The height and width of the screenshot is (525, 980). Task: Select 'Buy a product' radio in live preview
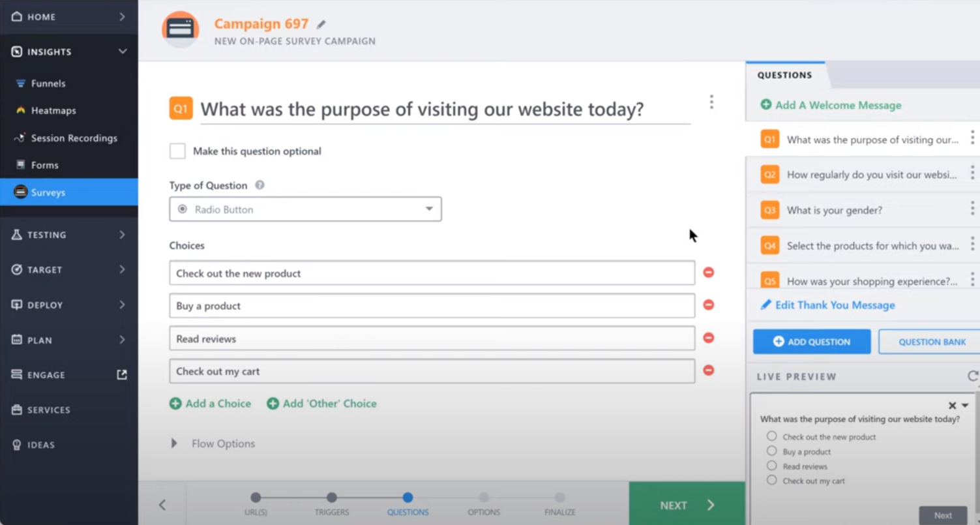click(x=771, y=451)
